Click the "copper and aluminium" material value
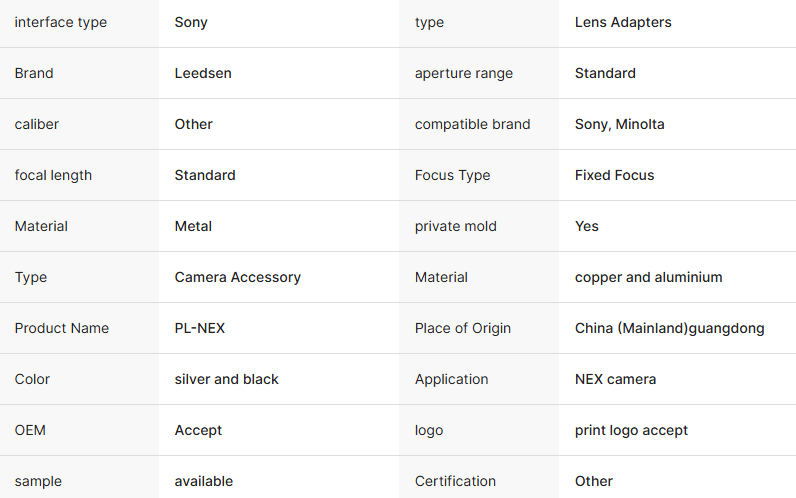This screenshot has width=796, height=498. [x=648, y=277]
